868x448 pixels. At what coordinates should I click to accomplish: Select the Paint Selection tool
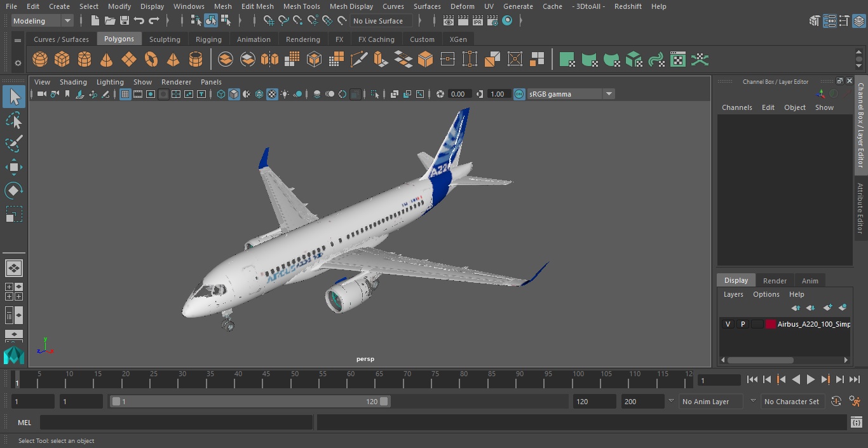click(x=13, y=144)
